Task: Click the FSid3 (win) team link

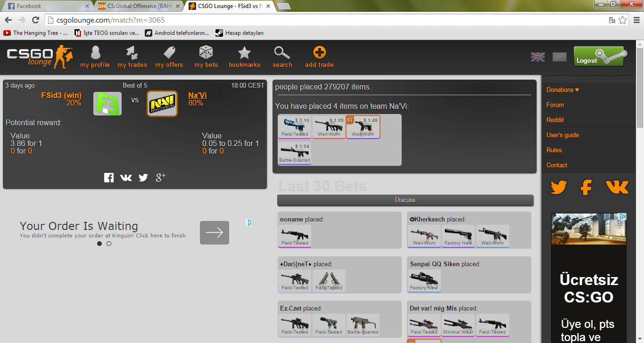Action: coord(61,96)
